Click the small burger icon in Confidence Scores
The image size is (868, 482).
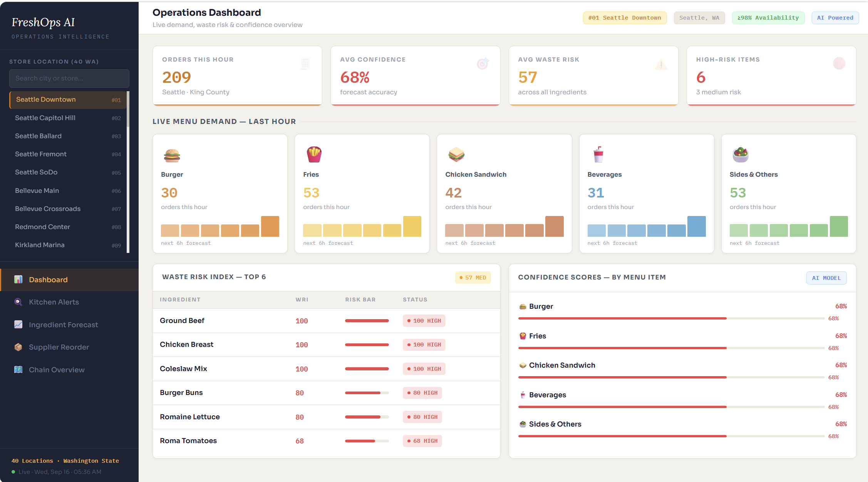click(523, 306)
